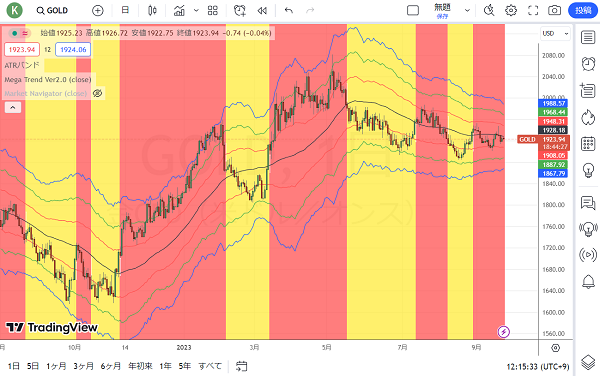The image size is (600, 376).
Task: Toggle Market Navigator visibility eye
Action: tap(98, 93)
